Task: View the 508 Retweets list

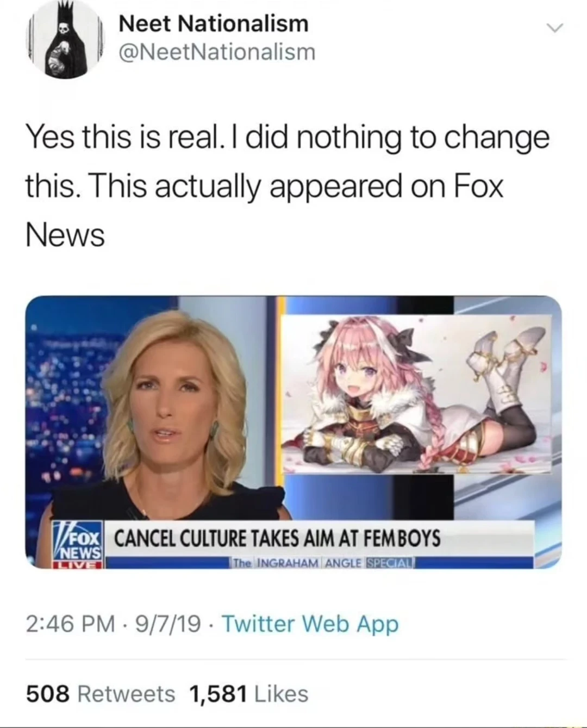Action: (101, 694)
